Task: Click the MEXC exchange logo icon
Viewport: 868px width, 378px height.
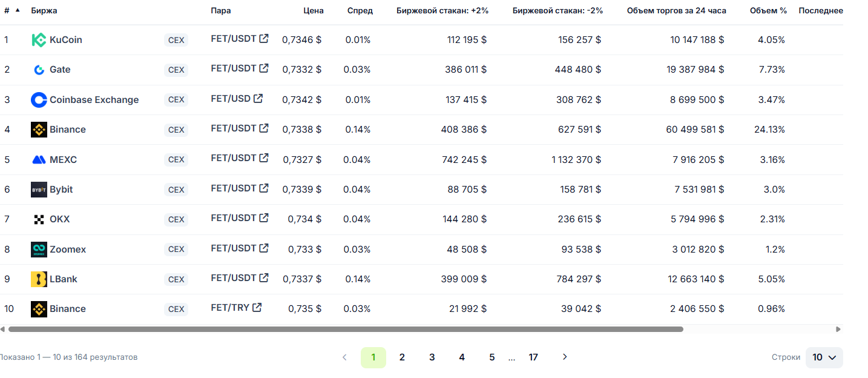Action: click(39, 160)
